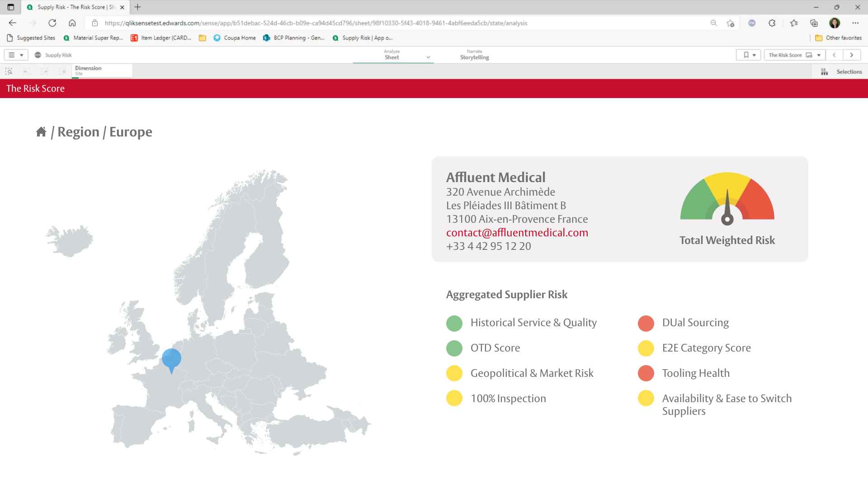Switch to the Narrate Storytelling tab
The height and width of the screenshot is (488, 868).
point(474,55)
